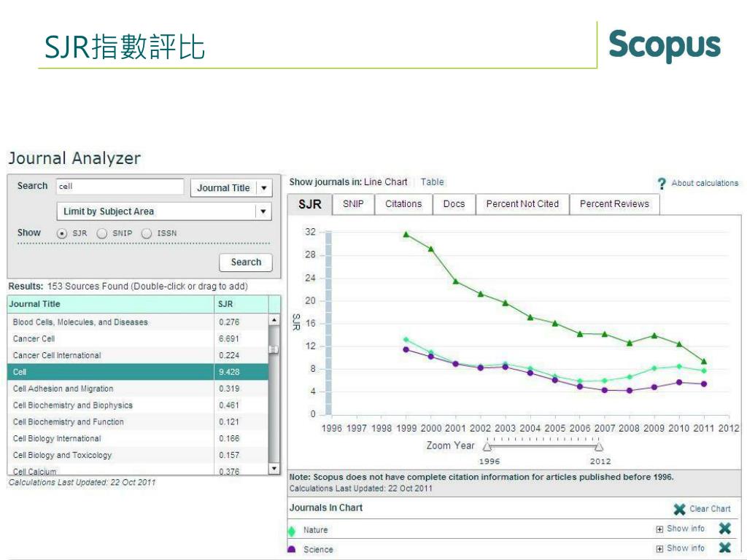
Task: Open the About calculations link
Action: point(705,183)
